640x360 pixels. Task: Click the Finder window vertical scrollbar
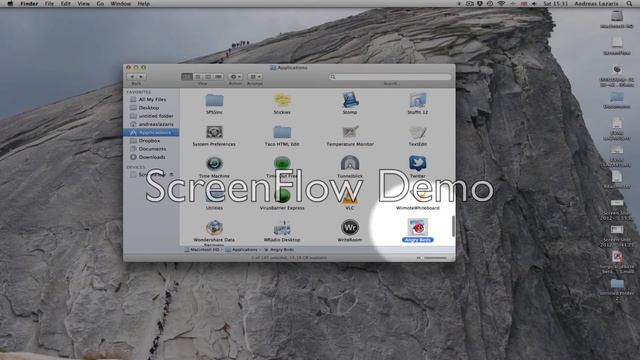(x=453, y=226)
